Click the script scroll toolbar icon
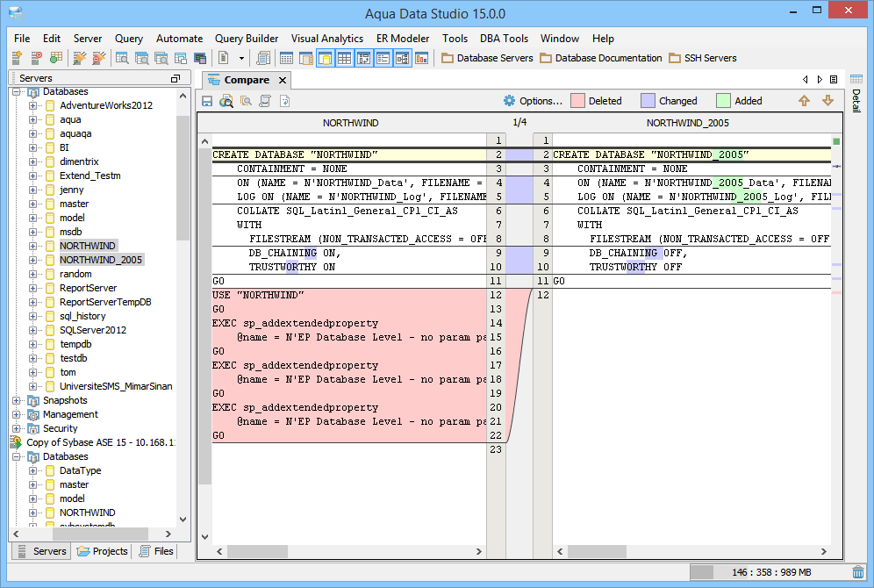874x588 pixels. tap(263, 57)
